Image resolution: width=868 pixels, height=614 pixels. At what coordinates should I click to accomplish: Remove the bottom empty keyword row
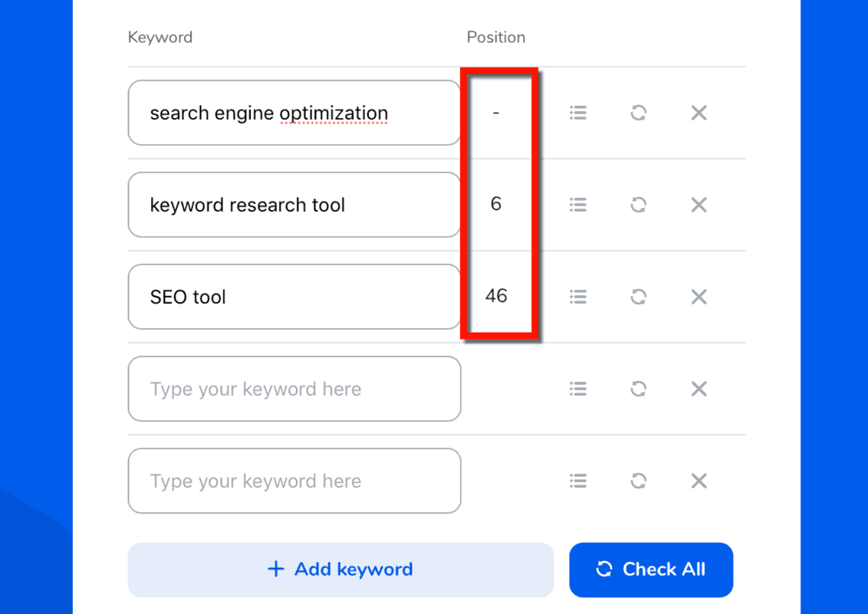pos(698,480)
